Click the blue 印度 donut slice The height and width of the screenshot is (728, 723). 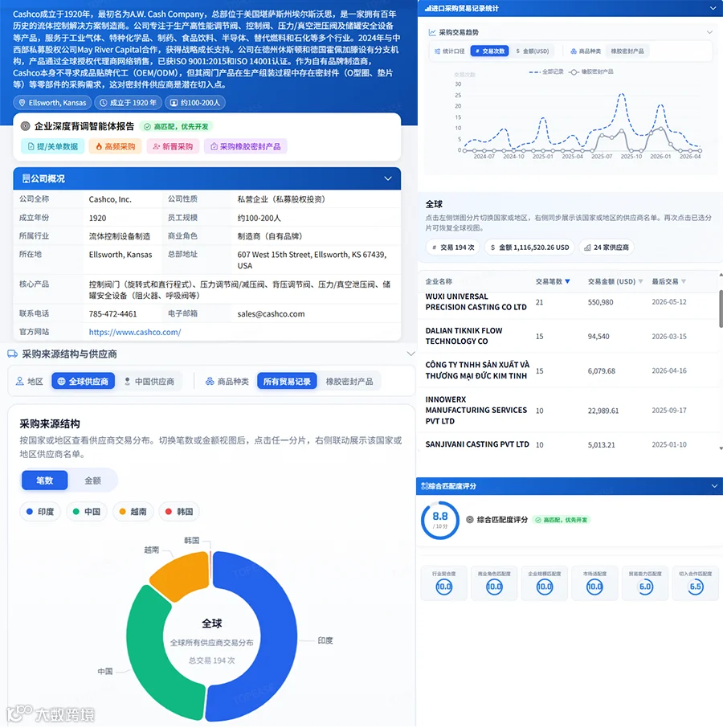pyautogui.click(x=277, y=636)
